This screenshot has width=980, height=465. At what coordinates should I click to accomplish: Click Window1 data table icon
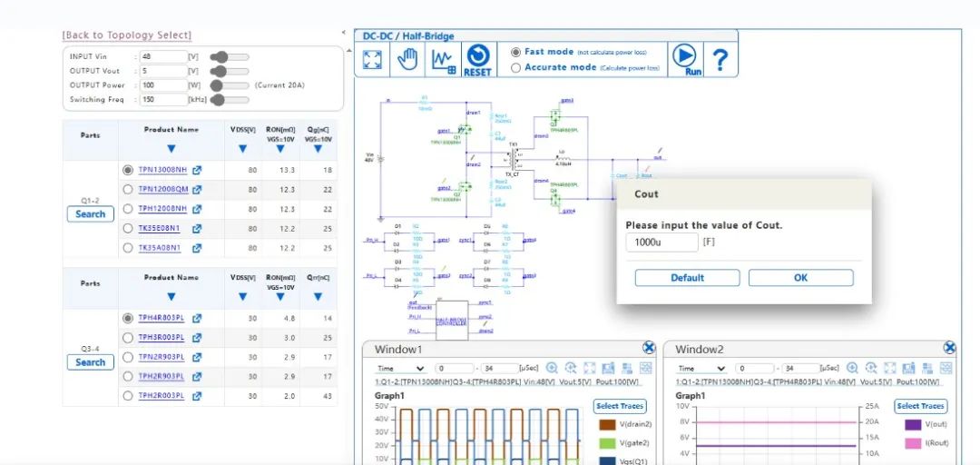(x=627, y=368)
